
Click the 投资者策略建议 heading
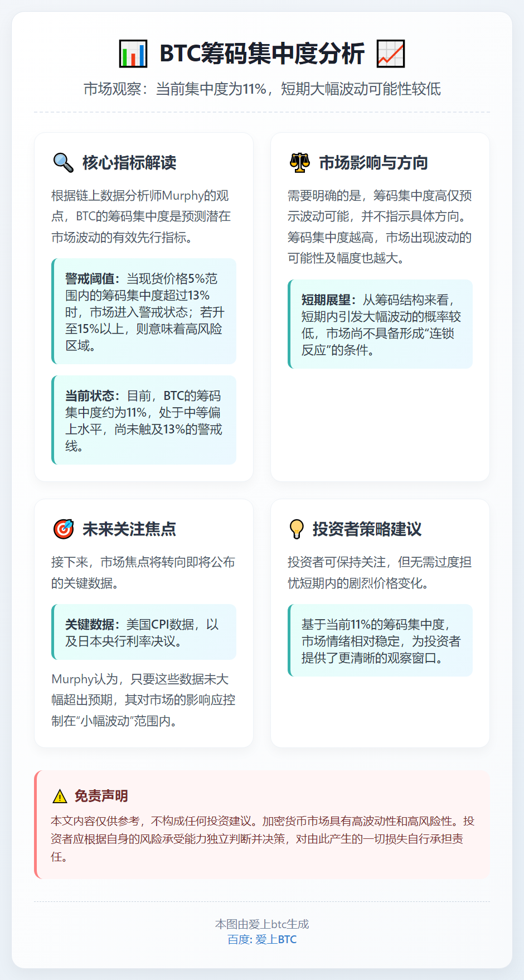(367, 529)
